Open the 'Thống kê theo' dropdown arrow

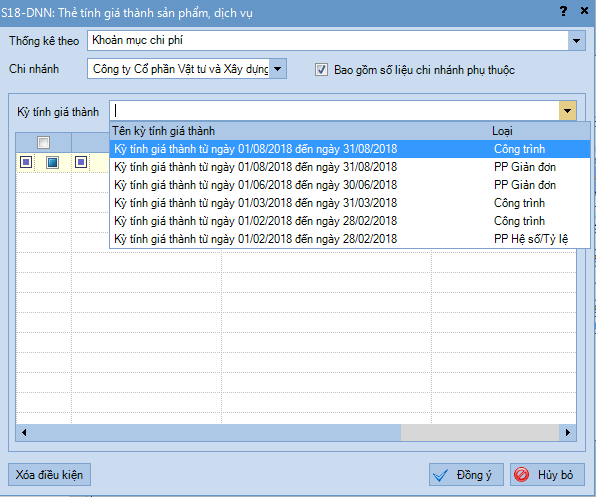(577, 41)
